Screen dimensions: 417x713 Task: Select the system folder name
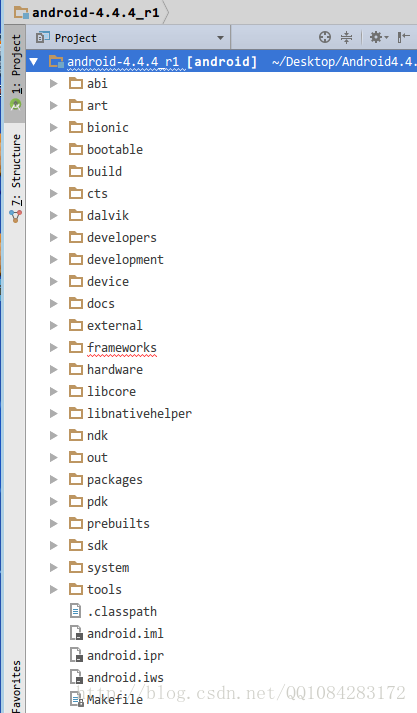click(x=108, y=567)
